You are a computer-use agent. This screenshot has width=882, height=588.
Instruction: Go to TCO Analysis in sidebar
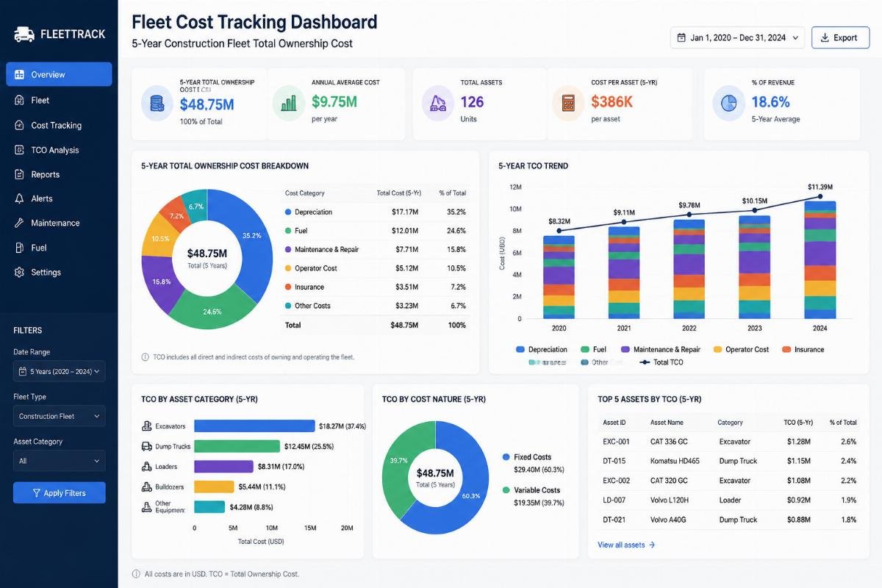(59, 150)
